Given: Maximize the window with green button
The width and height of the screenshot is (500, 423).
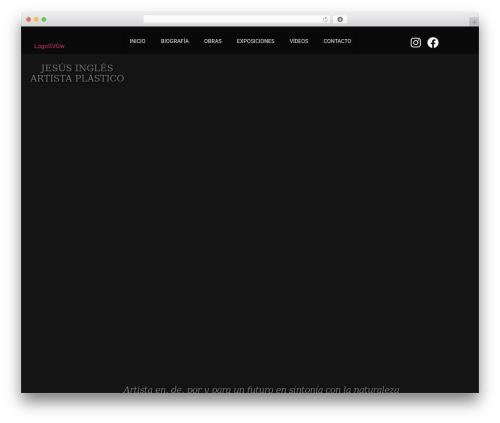Looking at the screenshot, I should pos(44,19).
